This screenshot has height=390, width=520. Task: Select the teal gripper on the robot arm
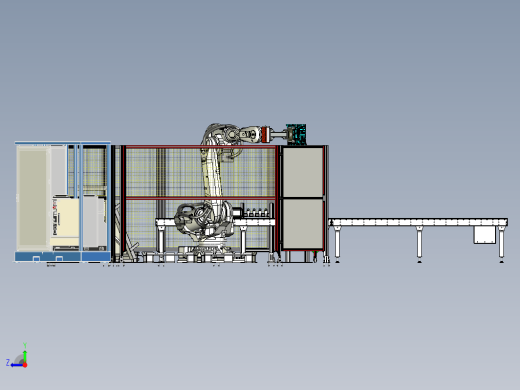click(x=296, y=134)
